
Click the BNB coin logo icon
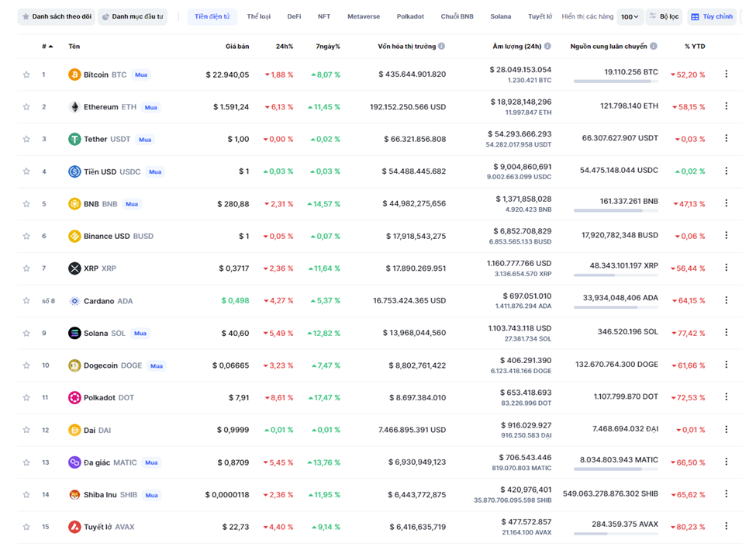74,204
